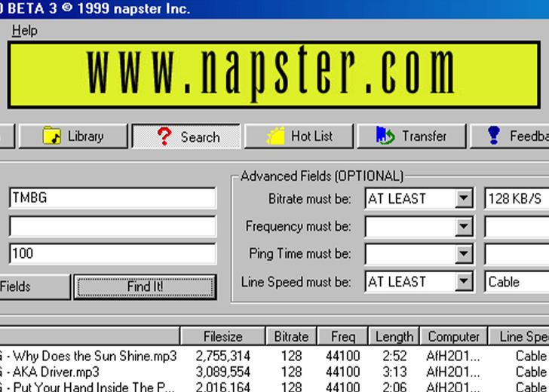Viewport: 549px width, 392px height.
Task: Sort results by Line Speed column header
Action: click(519, 336)
